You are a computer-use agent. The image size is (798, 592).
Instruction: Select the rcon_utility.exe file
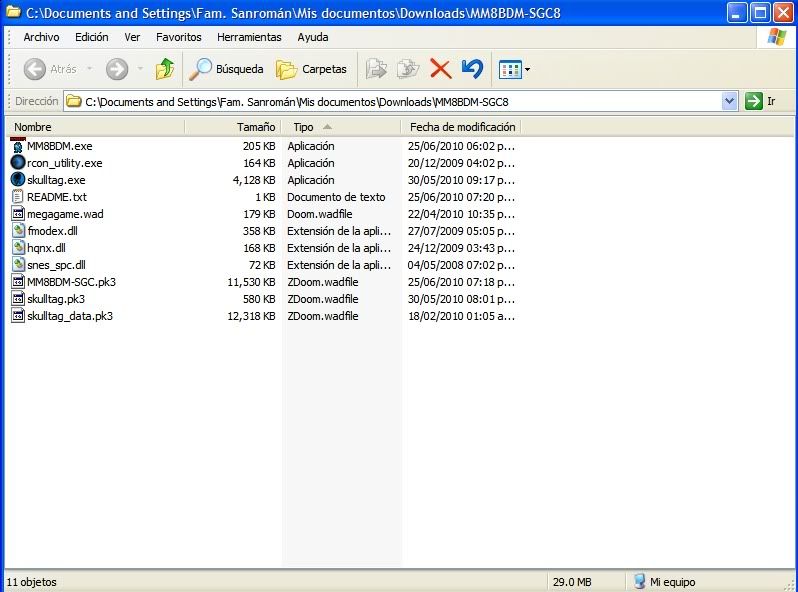[64, 163]
